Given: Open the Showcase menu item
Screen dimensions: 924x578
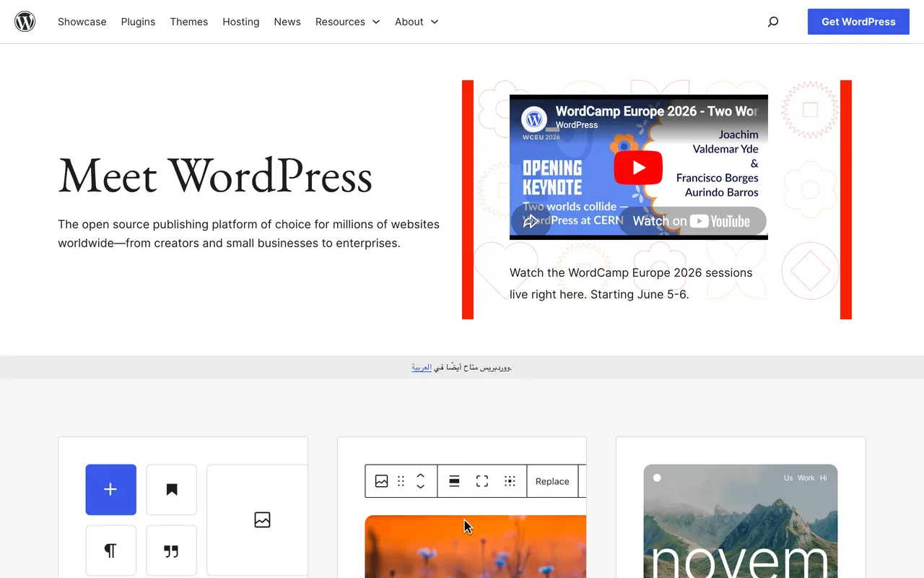Looking at the screenshot, I should (82, 22).
